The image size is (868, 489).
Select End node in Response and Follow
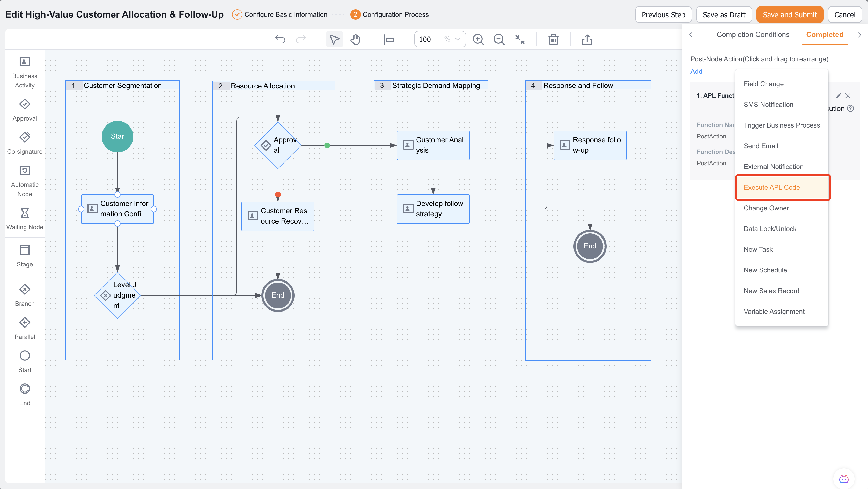590,246
